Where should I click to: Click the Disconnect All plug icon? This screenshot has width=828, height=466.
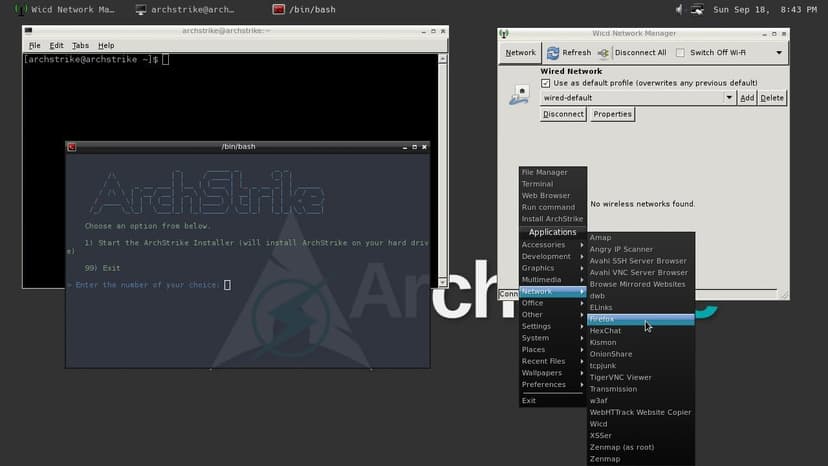pyautogui.click(x=603, y=53)
